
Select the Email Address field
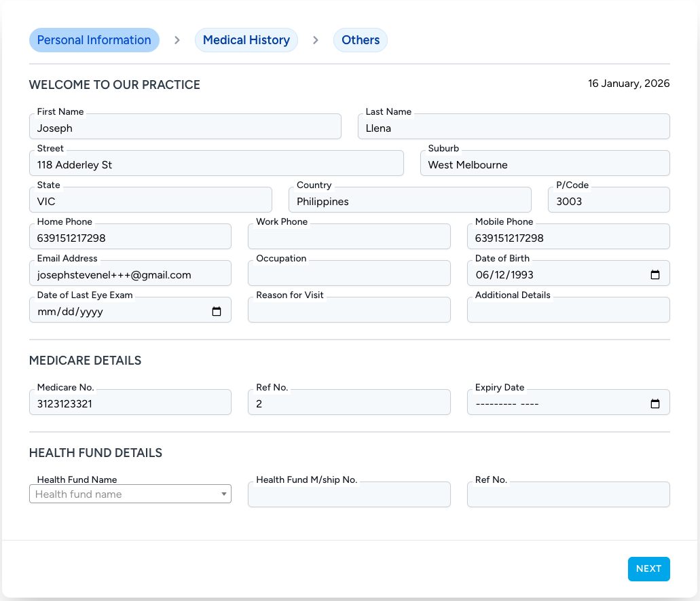130,273
